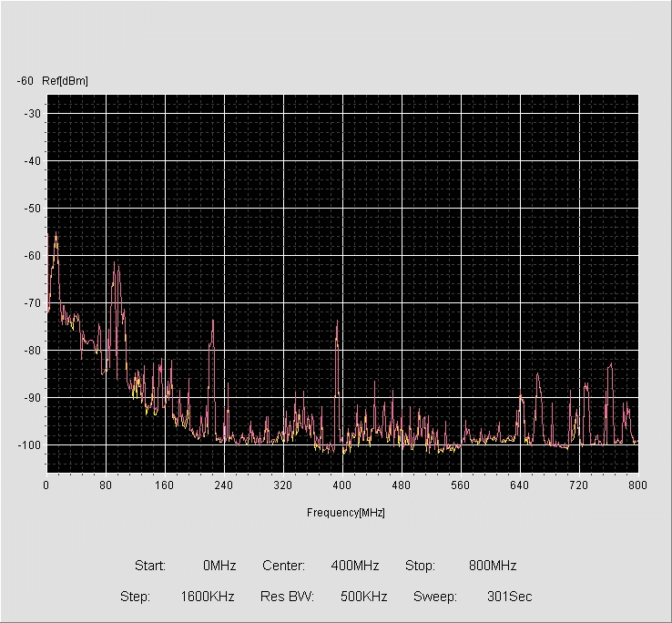Click the -90 y-axis tick label

click(32, 398)
